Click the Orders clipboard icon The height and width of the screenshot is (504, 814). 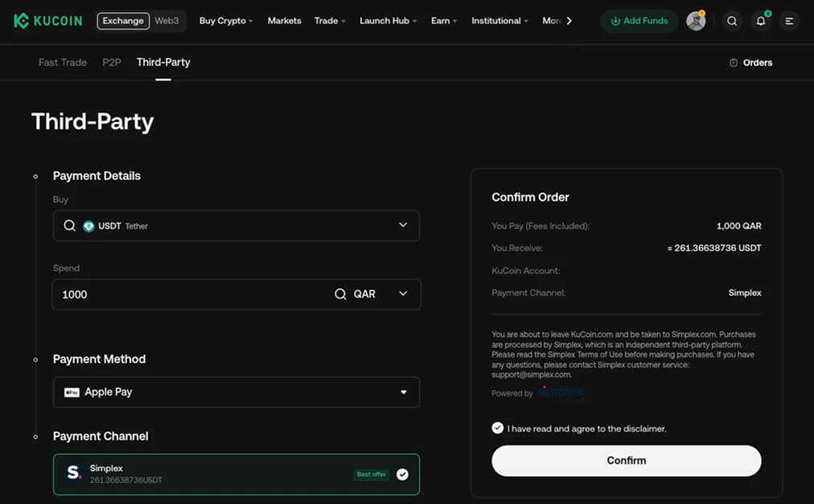pos(734,62)
